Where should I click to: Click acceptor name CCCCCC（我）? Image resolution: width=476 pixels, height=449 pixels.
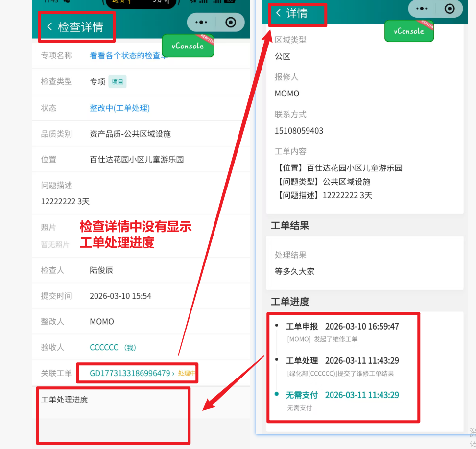coord(113,347)
